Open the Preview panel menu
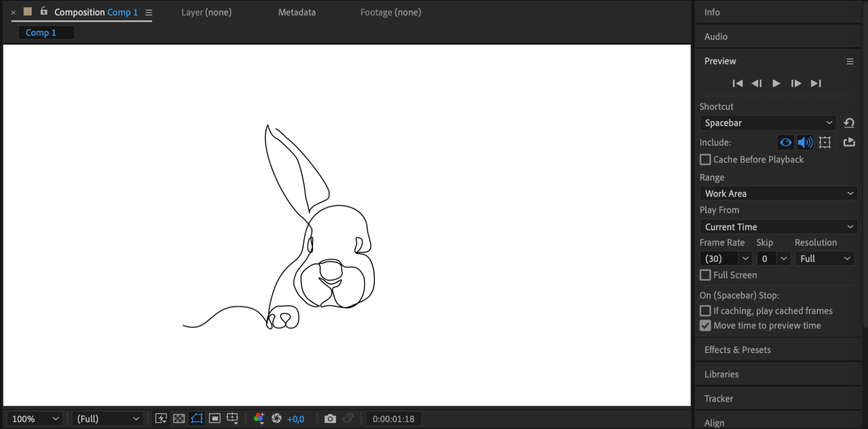868x429 pixels. (x=850, y=62)
